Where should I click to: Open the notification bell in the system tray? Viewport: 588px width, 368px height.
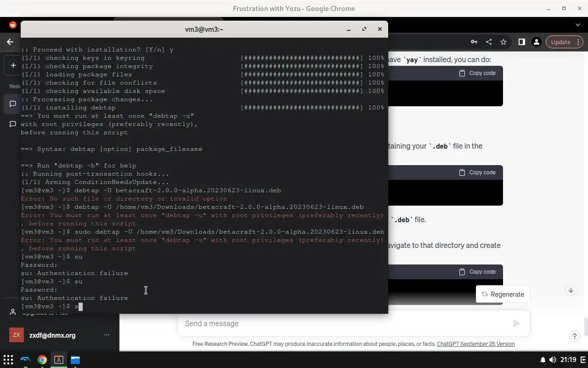pos(543,360)
